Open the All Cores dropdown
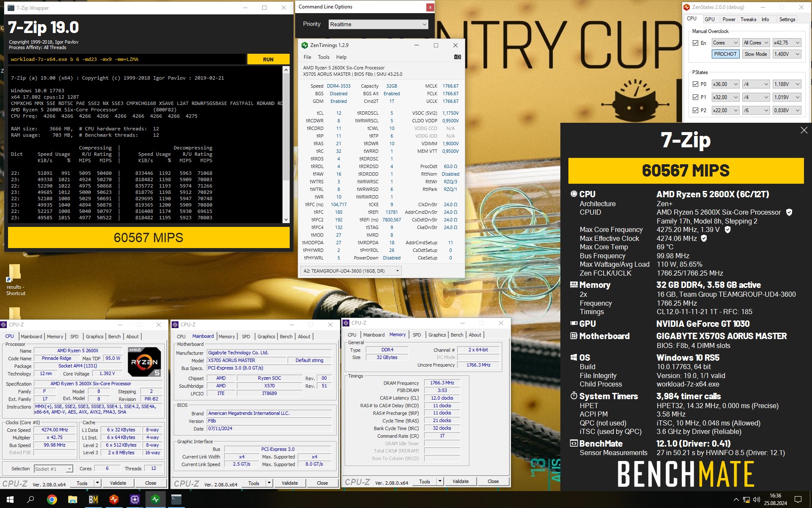This screenshot has width=812, height=508. click(x=756, y=43)
